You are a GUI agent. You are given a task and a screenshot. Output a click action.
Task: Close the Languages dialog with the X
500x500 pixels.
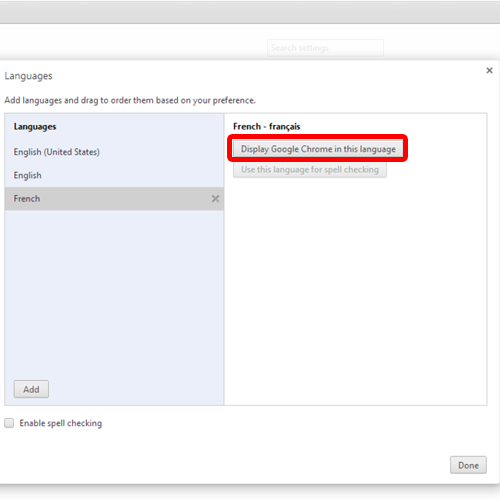[489, 70]
